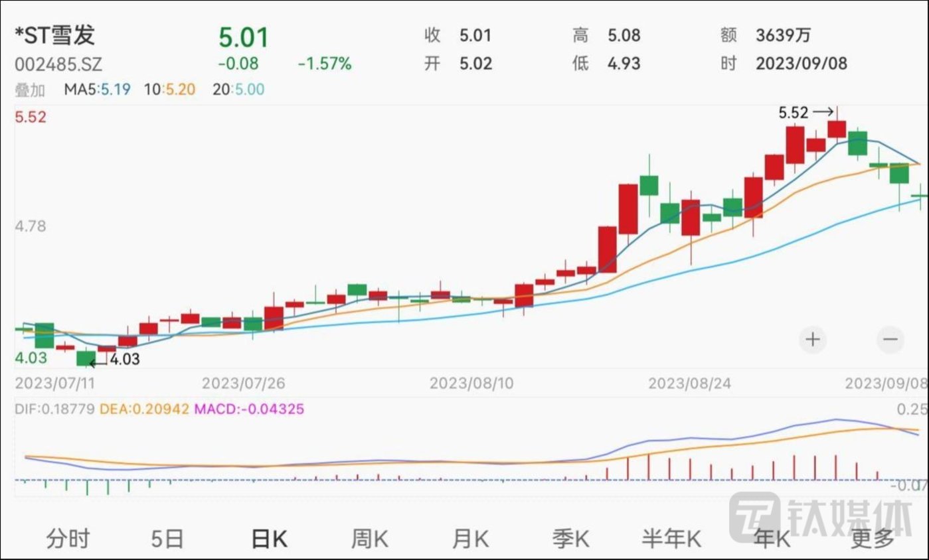Viewport: 929px width, 560px height.
Task: Tap the red 5.52 y-axis label
Action: (x=31, y=117)
